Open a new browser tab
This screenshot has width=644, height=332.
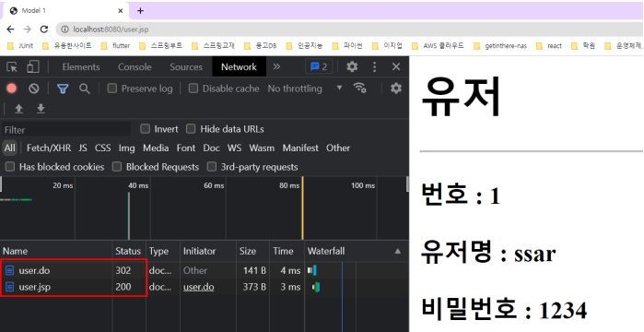[x=140, y=11]
